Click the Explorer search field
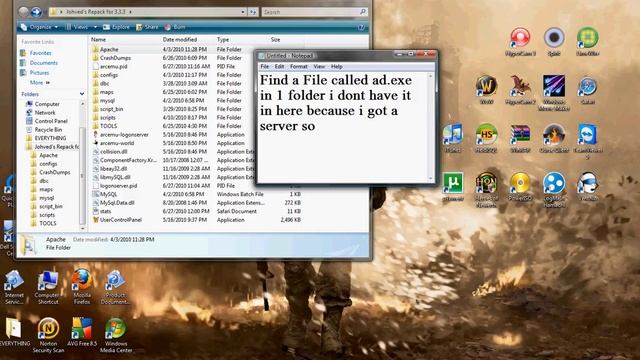 314,12
